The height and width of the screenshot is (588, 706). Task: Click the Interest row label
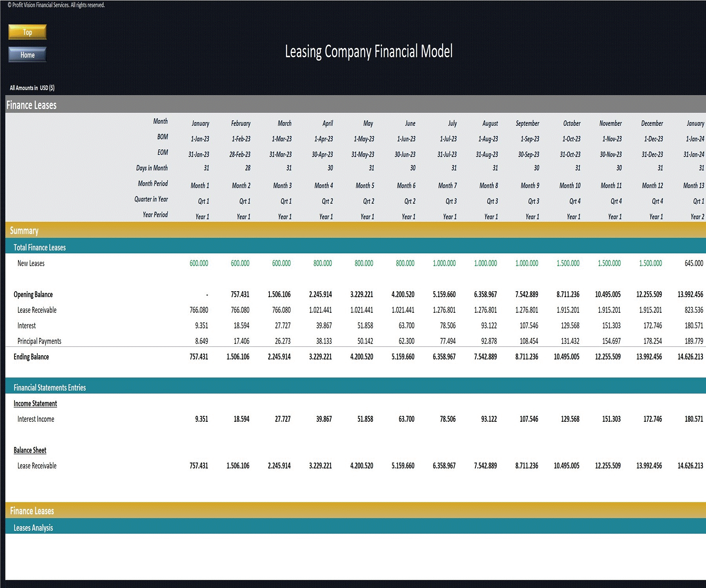[26, 326]
